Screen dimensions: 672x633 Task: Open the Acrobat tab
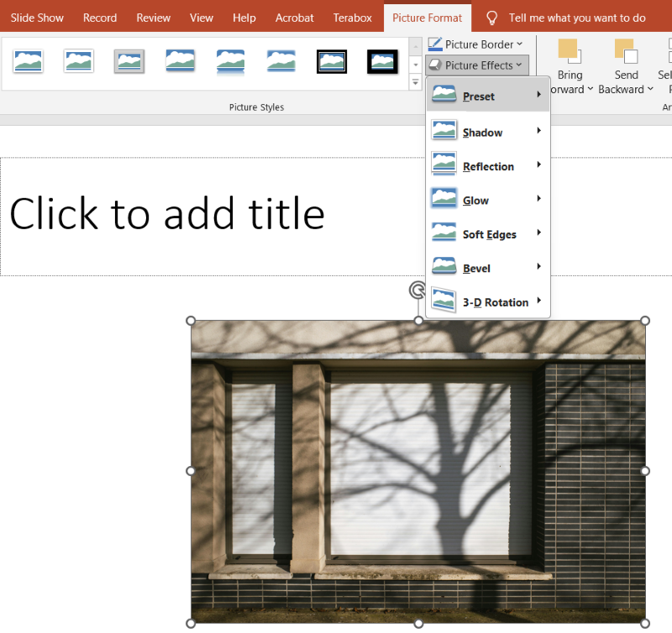pyautogui.click(x=294, y=18)
